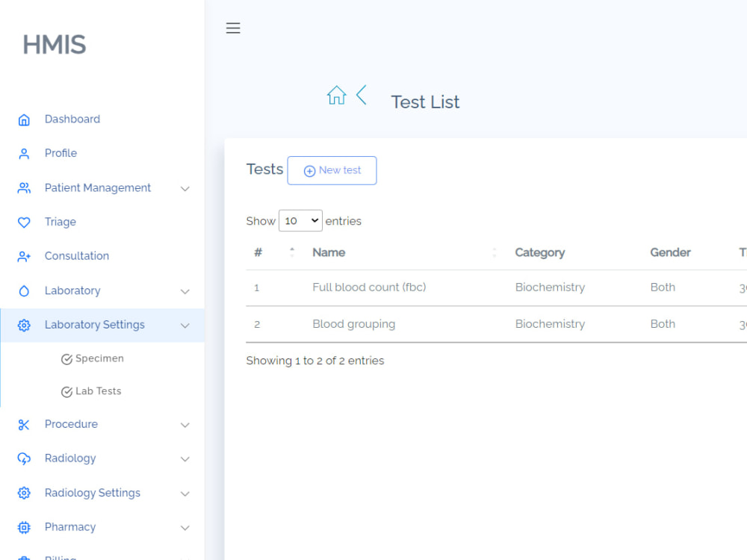This screenshot has width=747, height=560.
Task: Click the Name column header
Action: [x=329, y=252]
